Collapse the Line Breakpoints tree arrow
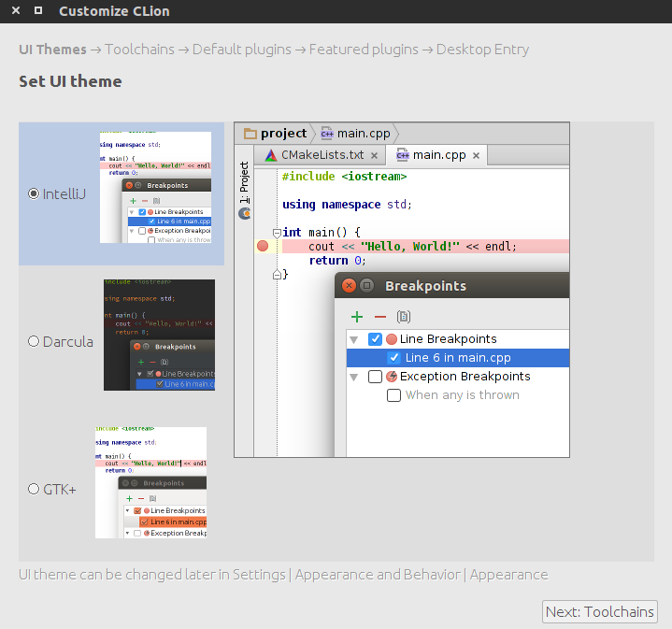The image size is (672, 629). click(x=354, y=340)
